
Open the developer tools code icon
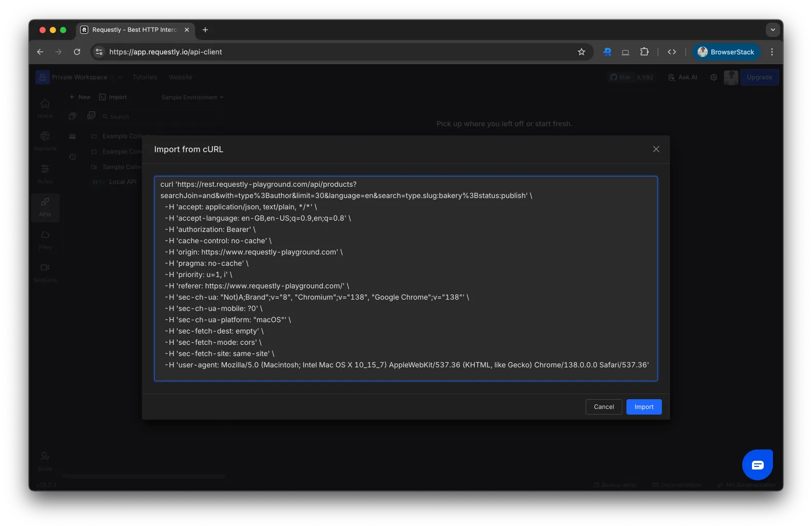pyautogui.click(x=671, y=52)
